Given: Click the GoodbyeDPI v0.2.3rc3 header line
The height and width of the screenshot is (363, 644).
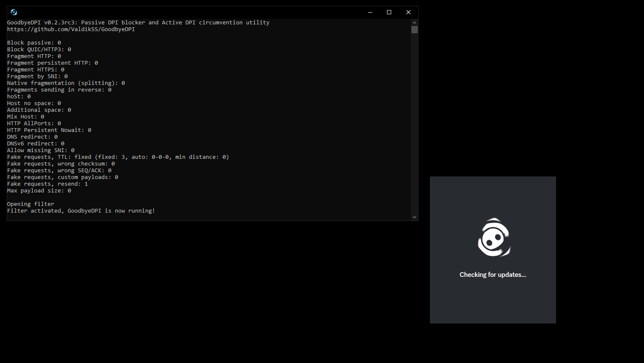Looking at the screenshot, I should click(x=138, y=23).
